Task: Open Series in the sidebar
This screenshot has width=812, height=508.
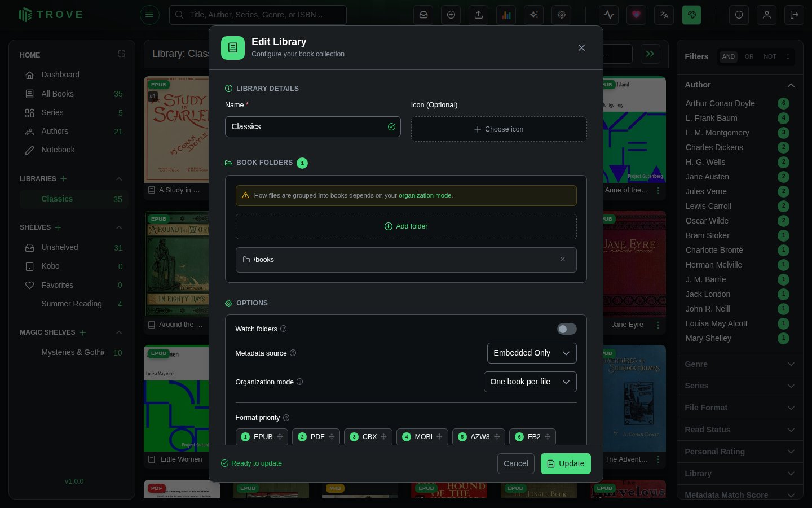Action: coord(74,112)
